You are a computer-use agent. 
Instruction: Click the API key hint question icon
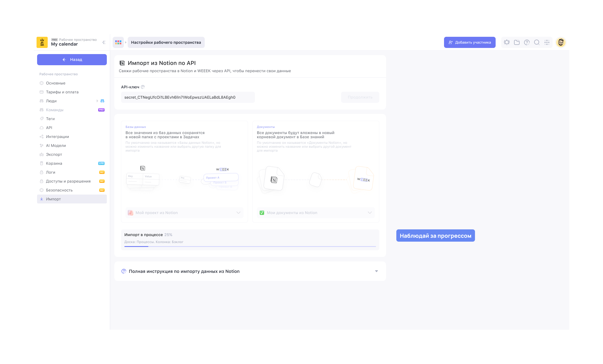click(143, 87)
